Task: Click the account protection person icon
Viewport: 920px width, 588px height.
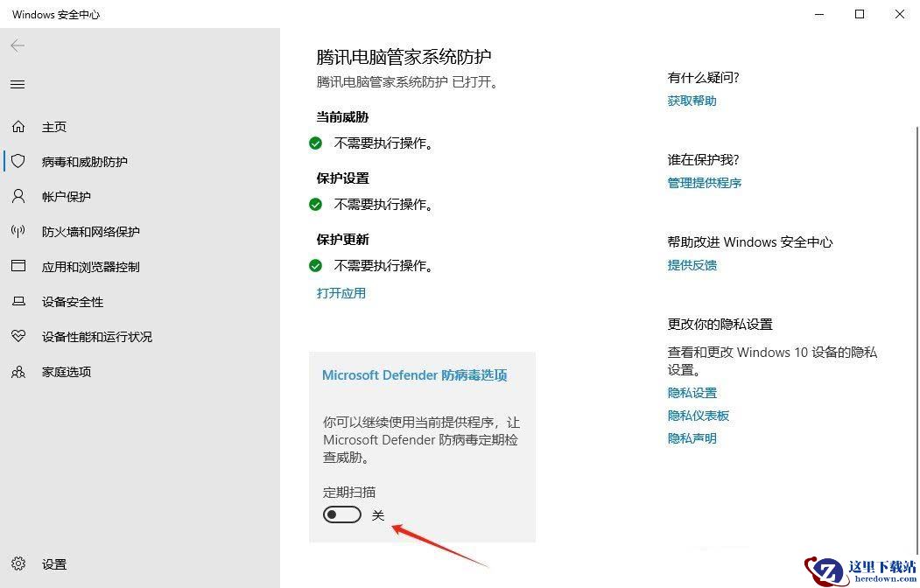Action: click(x=18, y=196)
